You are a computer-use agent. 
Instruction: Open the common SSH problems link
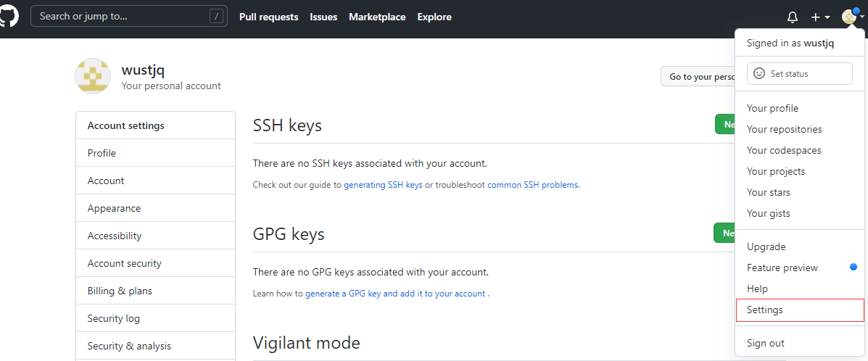(533, 185)
